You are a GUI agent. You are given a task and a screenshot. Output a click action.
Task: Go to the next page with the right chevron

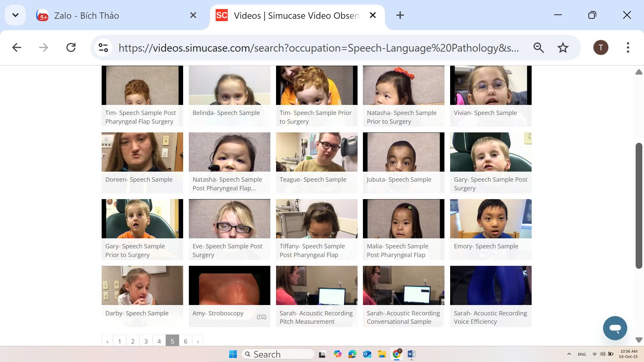point(198,342)
